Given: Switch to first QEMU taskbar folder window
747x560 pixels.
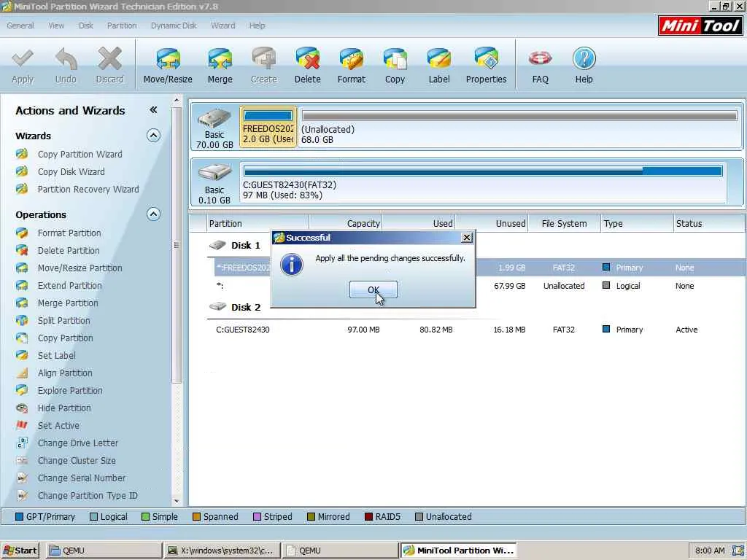Looking at the screenshot, I should [104, 551].
